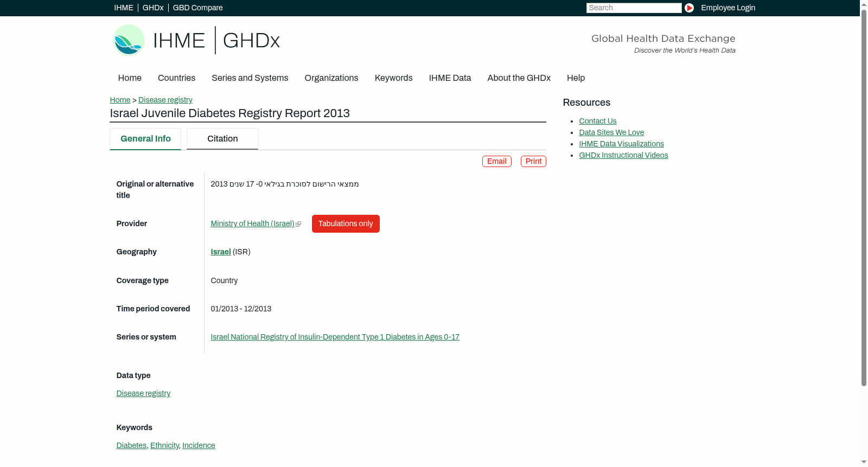Click the page title Israel Juvenile Diabetes Registry Report 2013
Image resolution: width=868 pixels, height=467 pixels.
pos(230,113)
